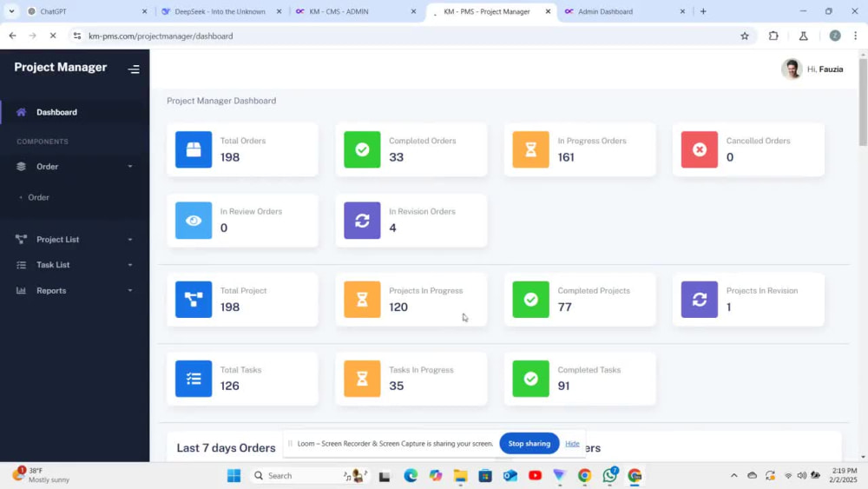Screen dimensions: 868x489
Task: Open the weather widget showing 38°F
Action: pos(42,475)
